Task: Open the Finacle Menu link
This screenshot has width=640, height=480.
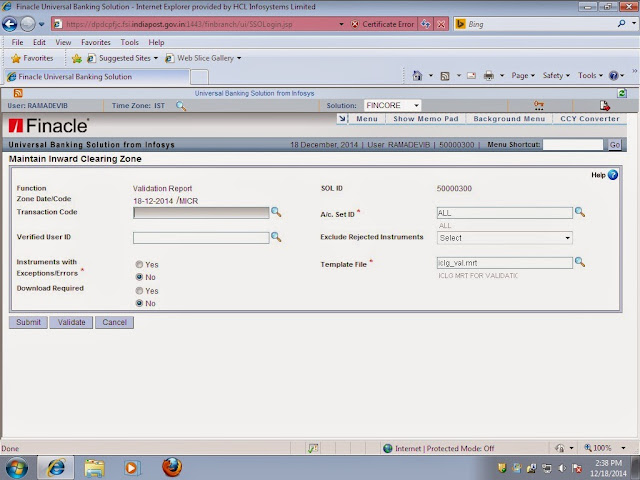Action: click(367, 119)
